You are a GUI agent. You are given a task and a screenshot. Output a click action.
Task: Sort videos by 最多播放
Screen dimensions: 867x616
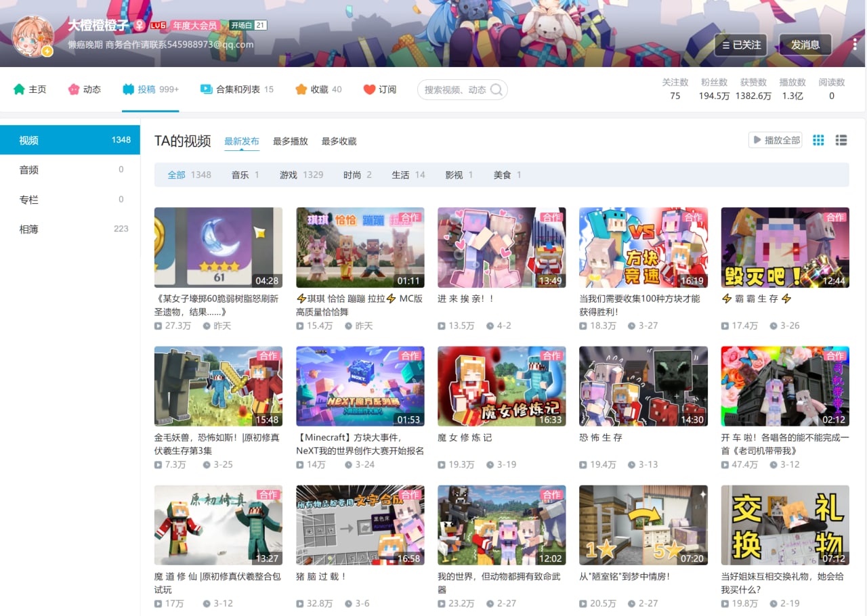(x=290, y=141)
